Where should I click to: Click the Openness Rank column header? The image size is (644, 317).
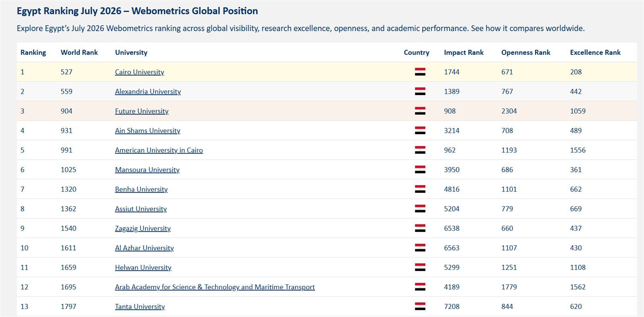tap(526, 52)
